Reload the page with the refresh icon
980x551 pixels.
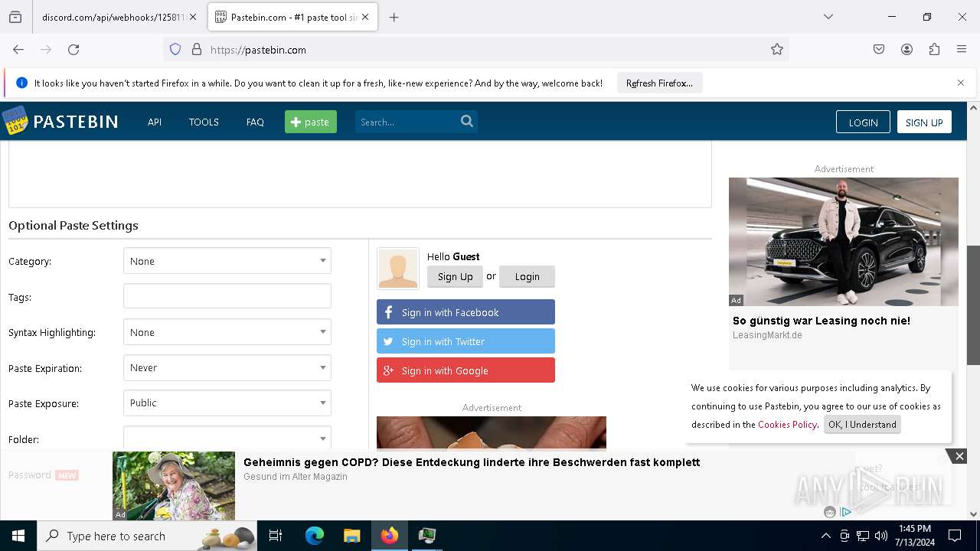(73, 49)
